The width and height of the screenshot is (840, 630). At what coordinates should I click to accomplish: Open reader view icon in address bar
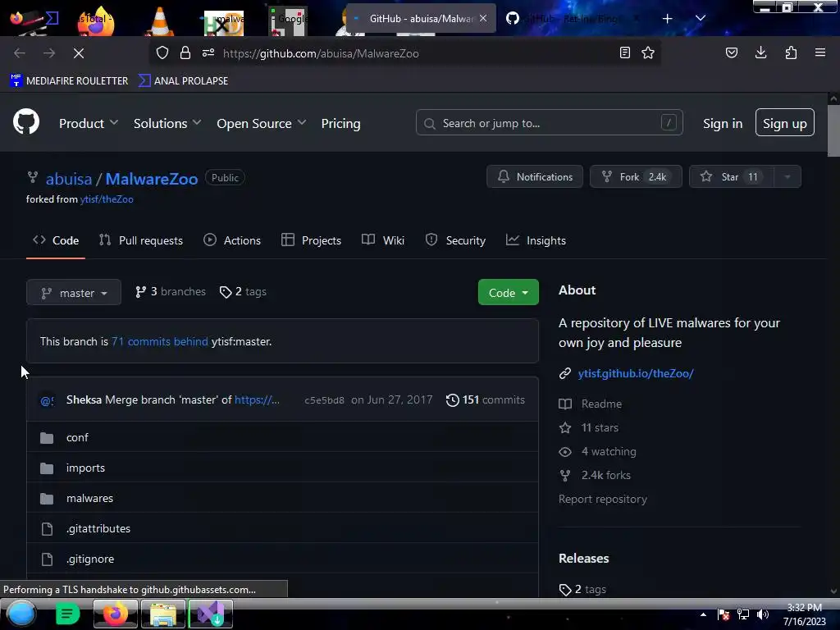(x=624, y=53)
